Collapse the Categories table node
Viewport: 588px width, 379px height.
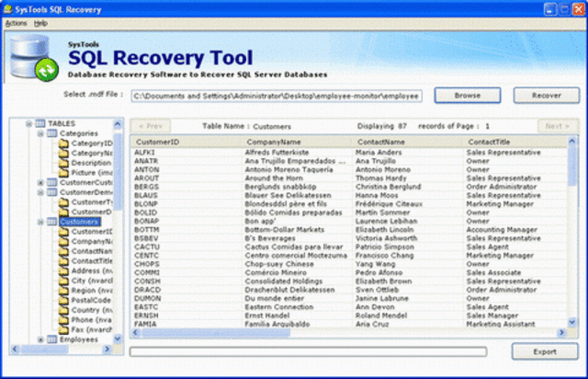[x=40, y=133]
